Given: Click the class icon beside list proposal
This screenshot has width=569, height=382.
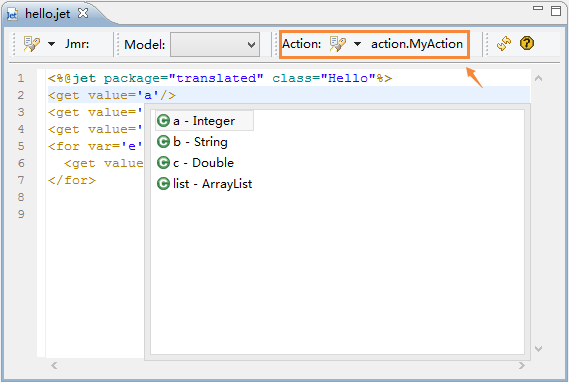Looking at the screenshot, I should coord(163,184).
